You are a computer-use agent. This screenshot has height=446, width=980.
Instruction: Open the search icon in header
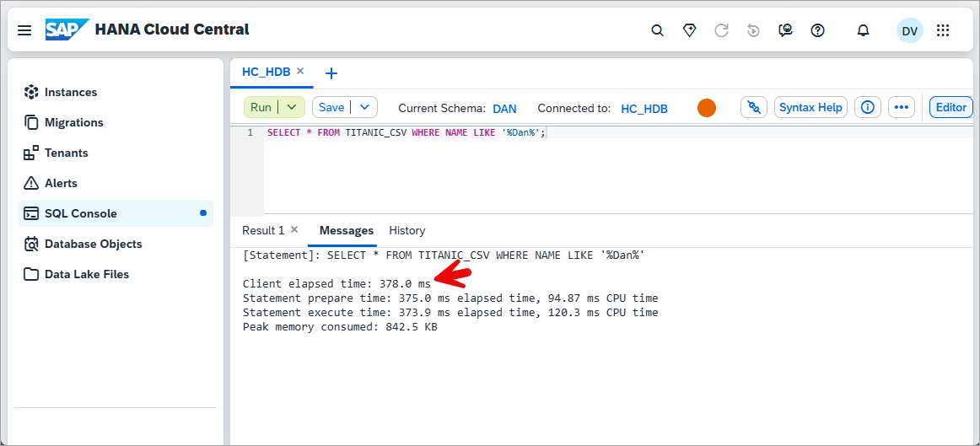coord(657,30)
